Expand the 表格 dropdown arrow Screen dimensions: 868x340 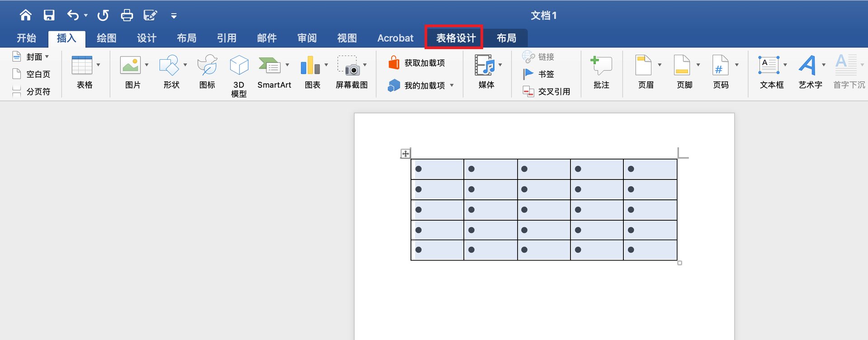[x=98, y=65]
